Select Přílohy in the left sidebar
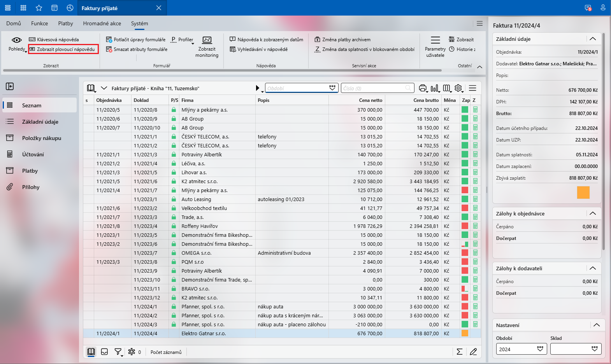 [x=40, y=187]
